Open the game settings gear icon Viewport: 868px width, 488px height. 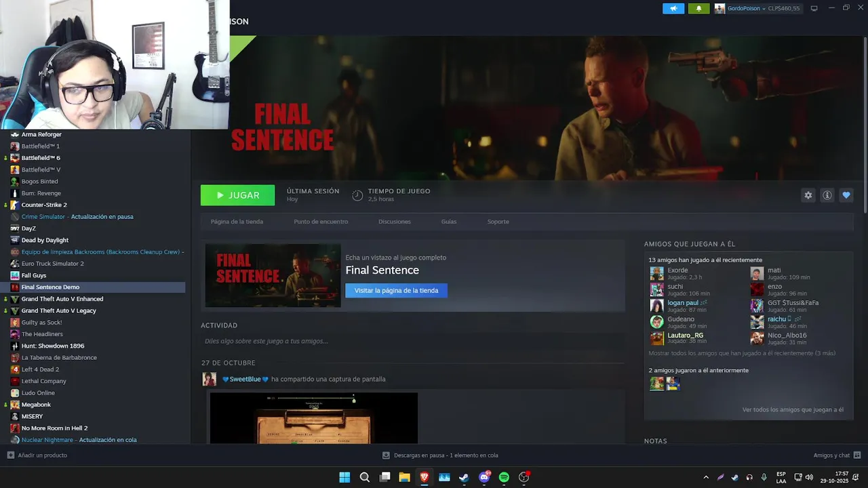(808, 195)
